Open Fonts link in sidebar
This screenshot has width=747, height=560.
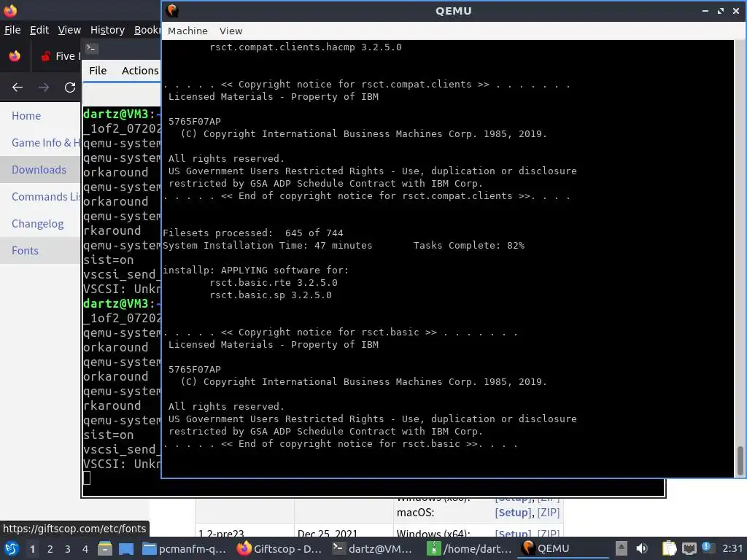25,251
